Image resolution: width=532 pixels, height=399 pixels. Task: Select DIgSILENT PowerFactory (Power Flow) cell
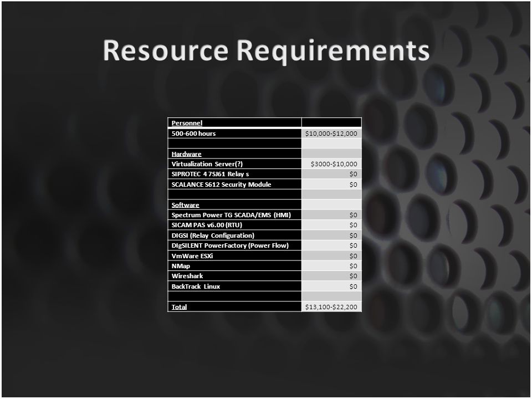234,245
